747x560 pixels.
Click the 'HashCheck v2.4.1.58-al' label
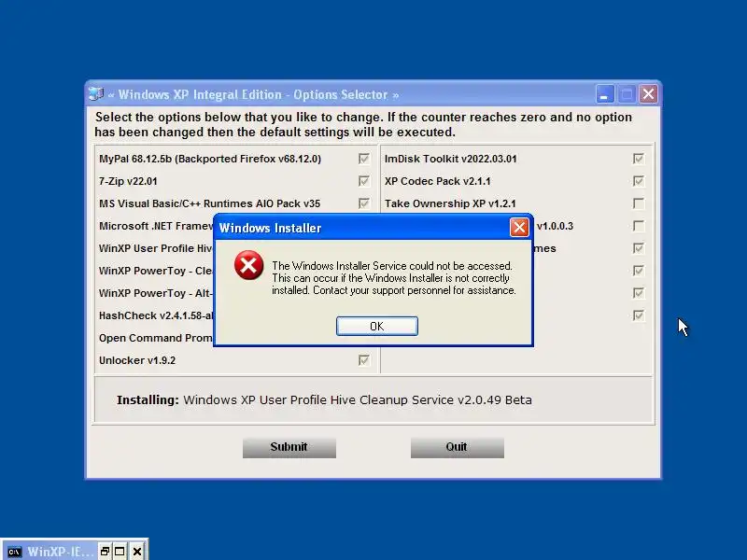156,315
